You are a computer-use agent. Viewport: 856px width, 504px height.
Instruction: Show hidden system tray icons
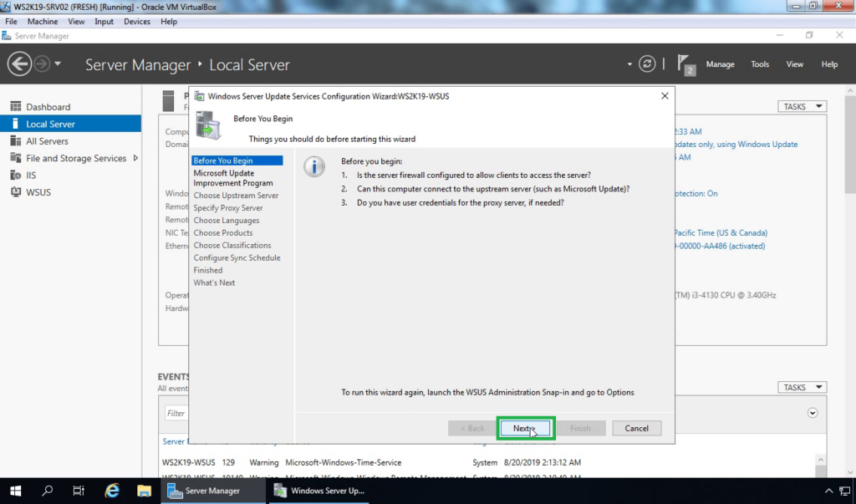(x=828, y=491)
